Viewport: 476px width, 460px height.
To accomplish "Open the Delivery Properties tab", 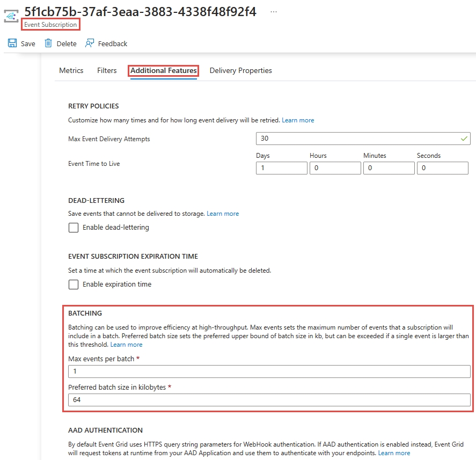I will click(x=241, y=70).
